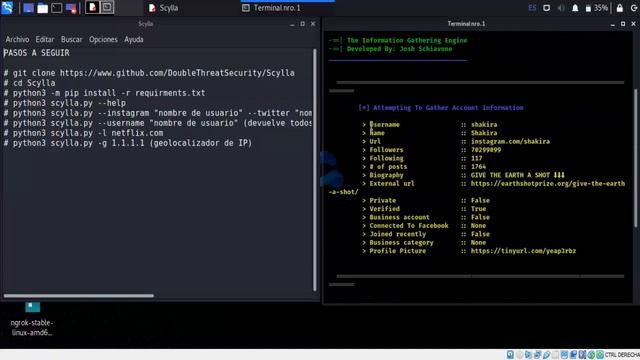
Task: Switch to workspace two in pager
Action: [107, 7]
